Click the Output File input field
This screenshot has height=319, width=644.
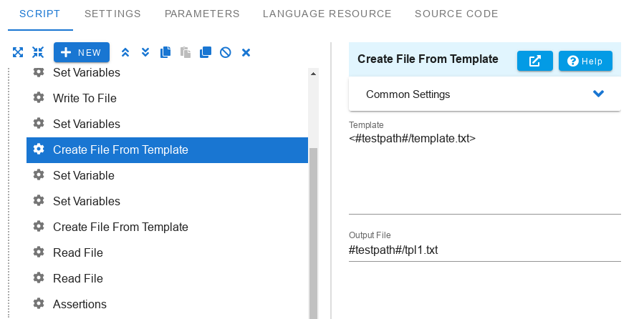[x=485, y=250]
